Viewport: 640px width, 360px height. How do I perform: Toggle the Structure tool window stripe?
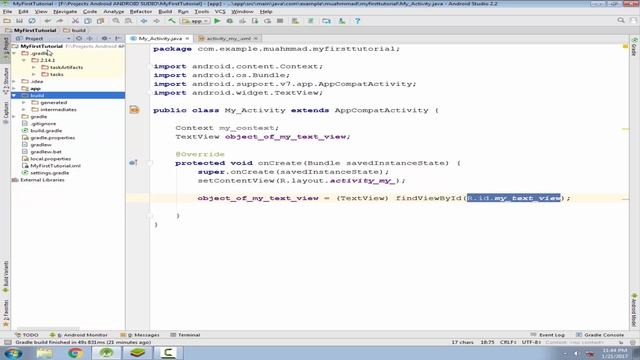[6, 81]
